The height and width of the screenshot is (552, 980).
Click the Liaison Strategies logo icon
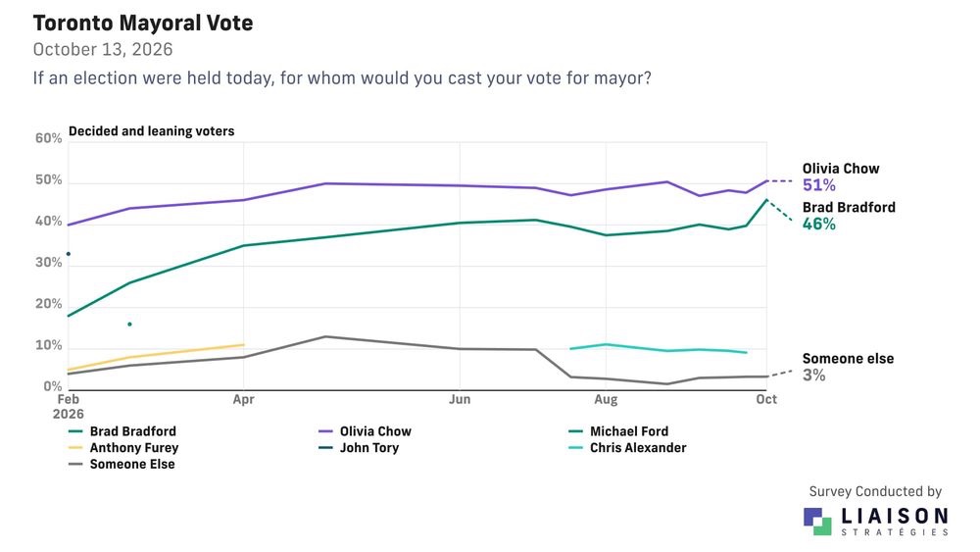[x=817, y=522]
